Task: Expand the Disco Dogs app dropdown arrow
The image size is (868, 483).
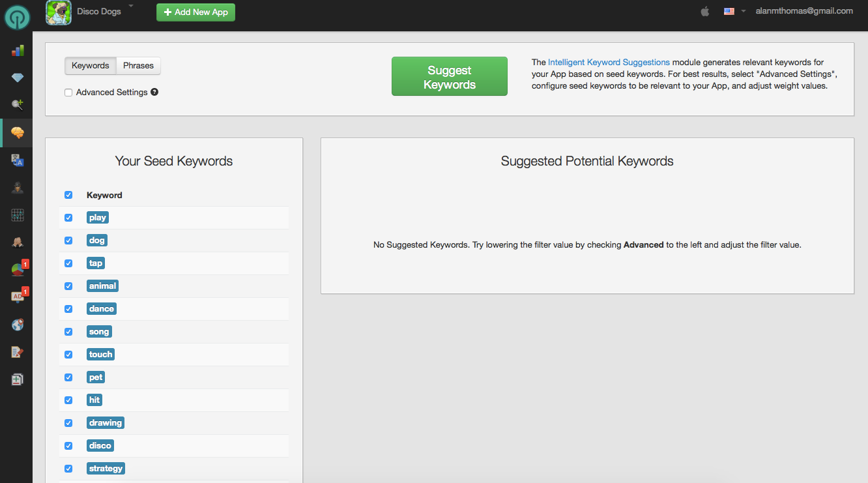Action: pos(130,6)
